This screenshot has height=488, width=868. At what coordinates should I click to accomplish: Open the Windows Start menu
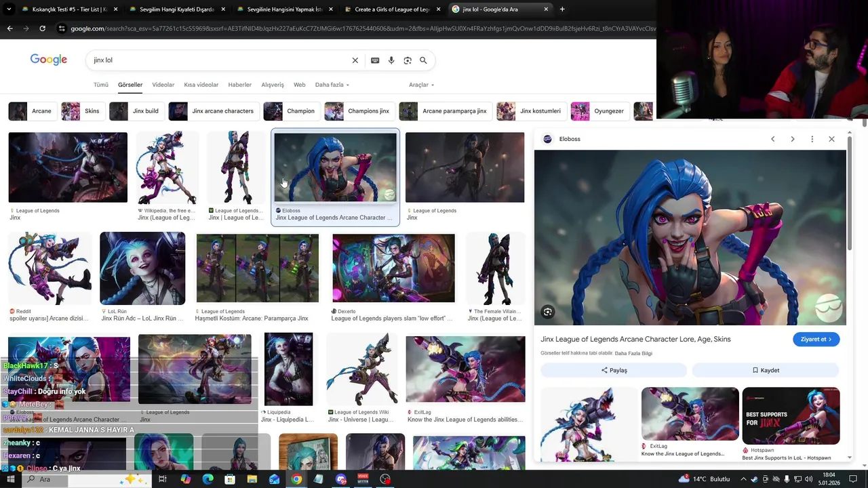coord(10,479)
